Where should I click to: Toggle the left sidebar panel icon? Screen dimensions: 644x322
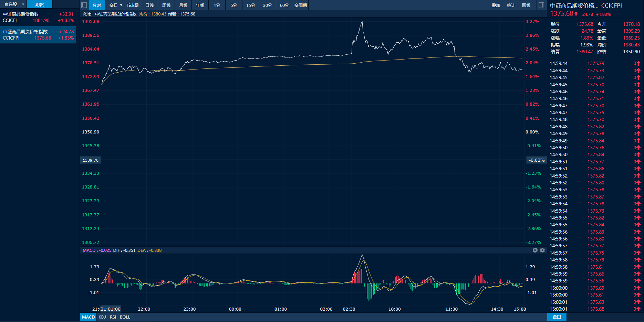(84, 5)
